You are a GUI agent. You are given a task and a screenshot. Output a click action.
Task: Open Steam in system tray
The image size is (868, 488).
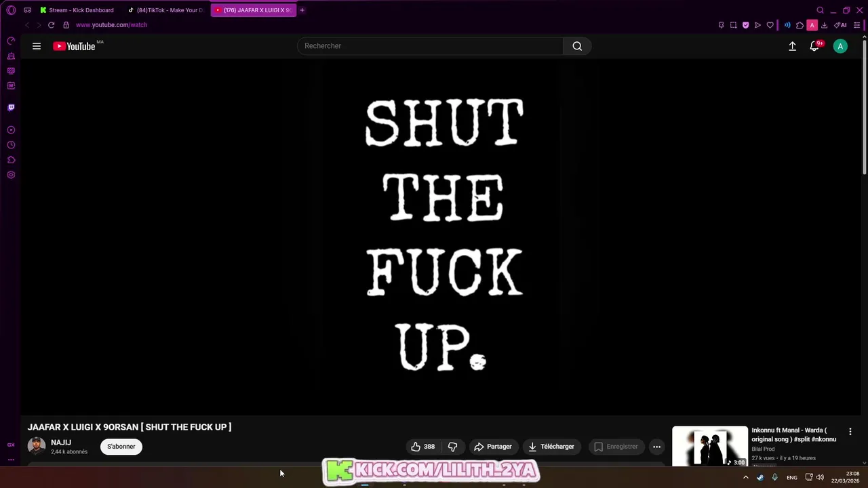(x=760, y=477)
